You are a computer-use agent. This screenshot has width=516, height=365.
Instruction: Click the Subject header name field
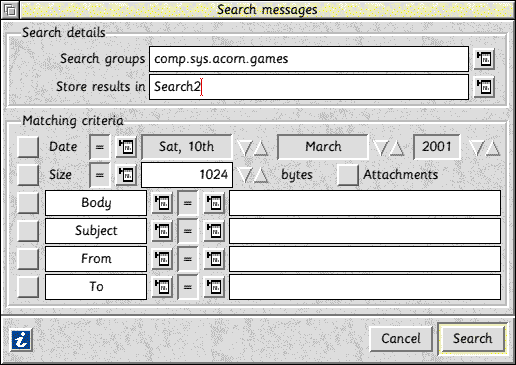click(96, 231)
